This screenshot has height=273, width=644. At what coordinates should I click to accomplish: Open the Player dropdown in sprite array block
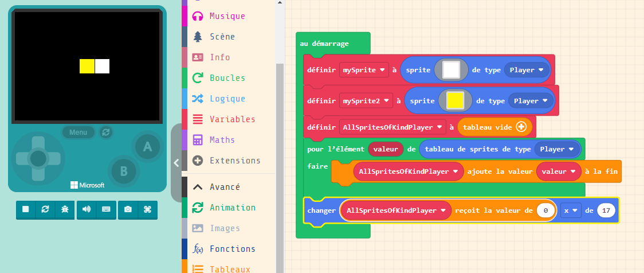click(x=557, y=149)
